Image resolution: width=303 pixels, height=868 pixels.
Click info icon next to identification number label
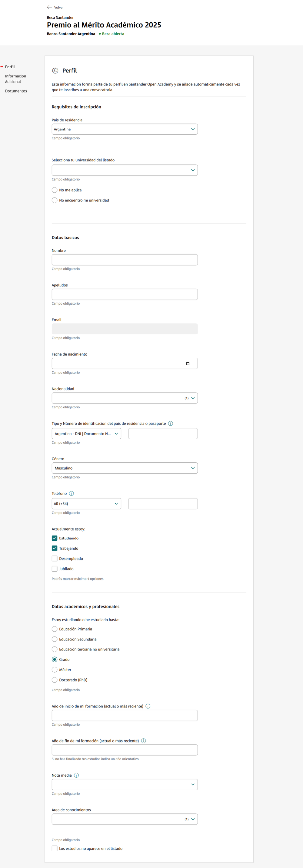point(170,424)
